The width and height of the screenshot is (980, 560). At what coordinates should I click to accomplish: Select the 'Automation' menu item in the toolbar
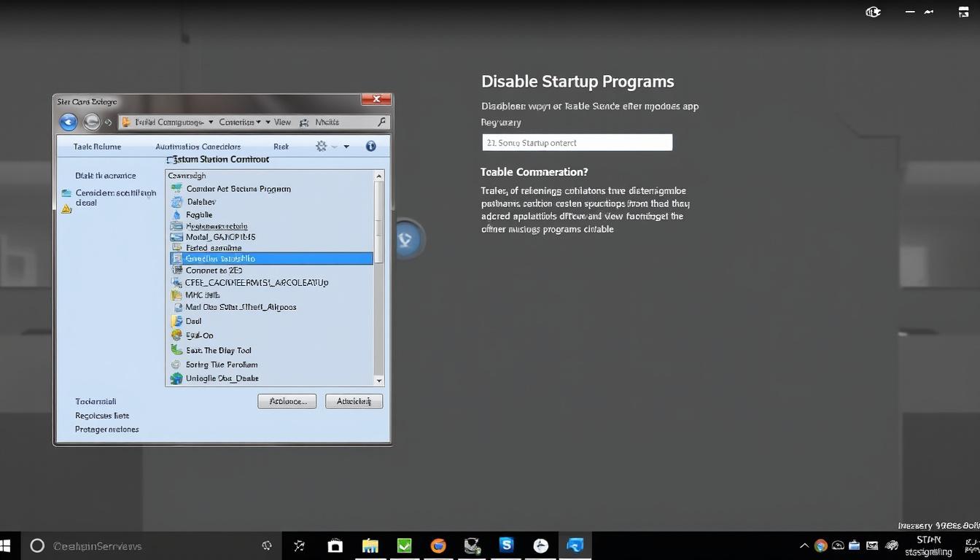(198, 146)
